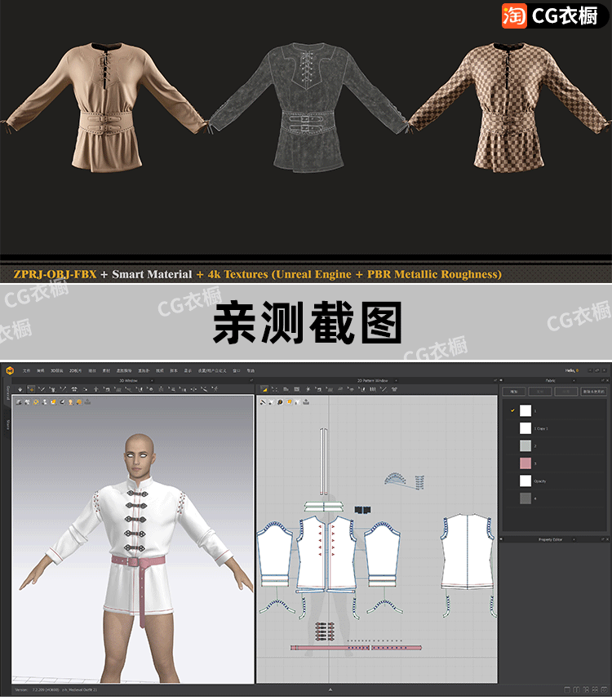Image resolution: width=612 pixels, height=700 pixels.
Task: Open the vertical Store sidebar tab
Action: (7, 424)
